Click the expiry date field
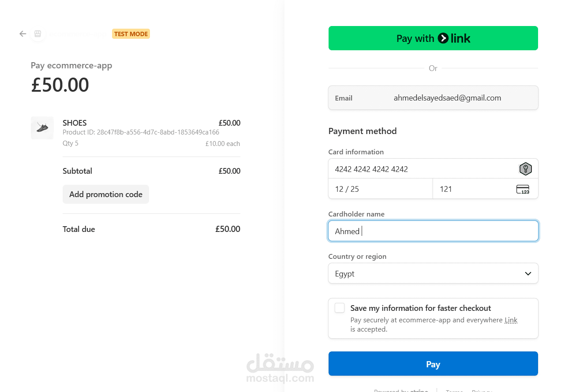 click(380, 189)
